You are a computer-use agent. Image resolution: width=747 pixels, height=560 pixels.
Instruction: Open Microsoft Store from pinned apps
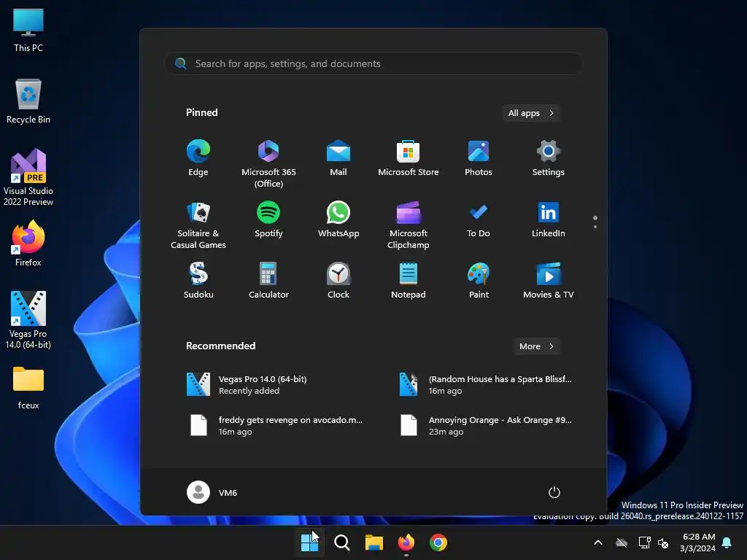point(409,158)
